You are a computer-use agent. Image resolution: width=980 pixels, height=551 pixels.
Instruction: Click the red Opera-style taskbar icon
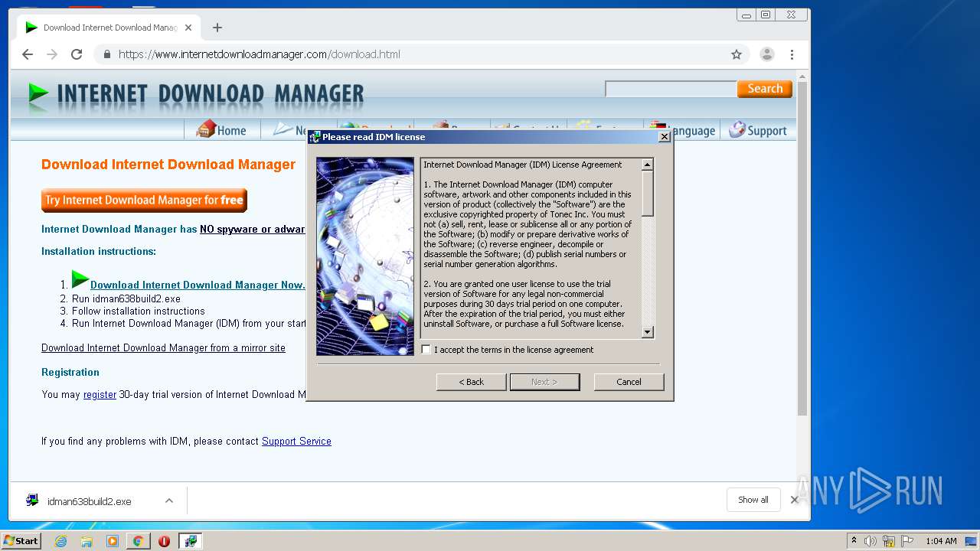[x=164, y=541]
